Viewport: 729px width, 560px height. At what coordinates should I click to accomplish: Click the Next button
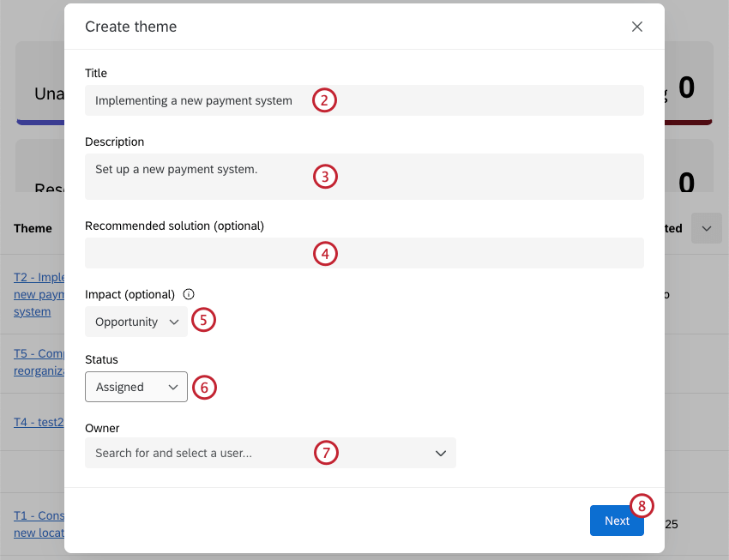click(617, 521)
